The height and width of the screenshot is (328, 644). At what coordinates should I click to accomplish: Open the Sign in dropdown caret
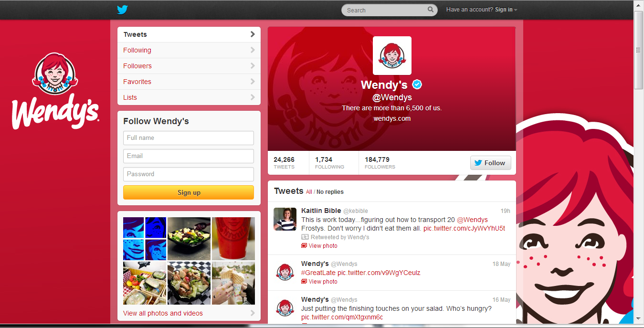[x=516, y=10]
